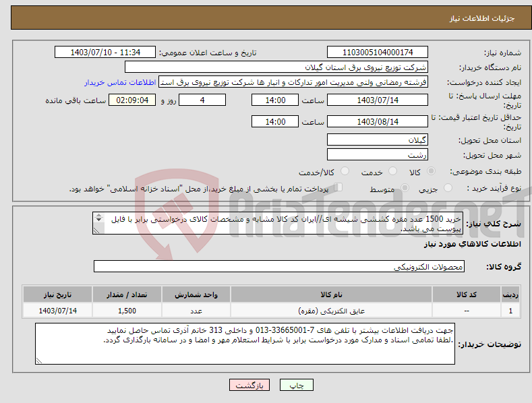Click scroll down arrow in description box

click(98, 220)
